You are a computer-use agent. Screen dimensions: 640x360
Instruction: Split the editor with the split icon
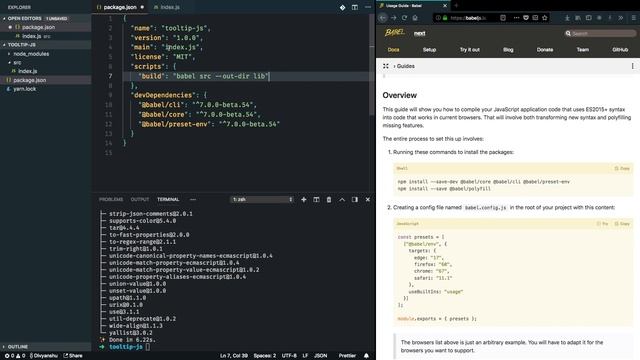point(355,7)
